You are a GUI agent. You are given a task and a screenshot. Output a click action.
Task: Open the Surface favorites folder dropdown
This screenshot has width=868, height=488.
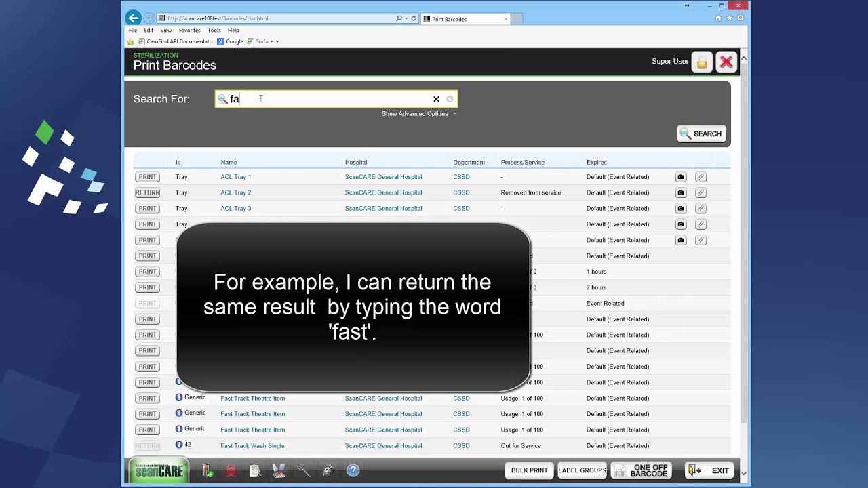[263, 41]
